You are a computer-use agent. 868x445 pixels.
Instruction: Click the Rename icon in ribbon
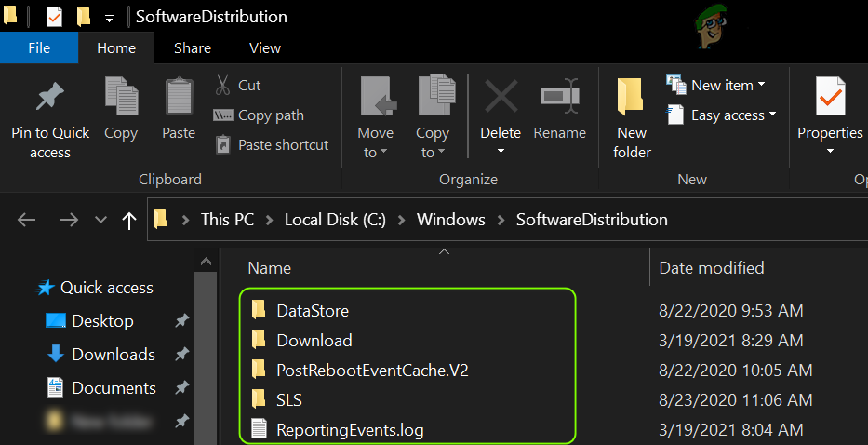(x=559, y=97)
